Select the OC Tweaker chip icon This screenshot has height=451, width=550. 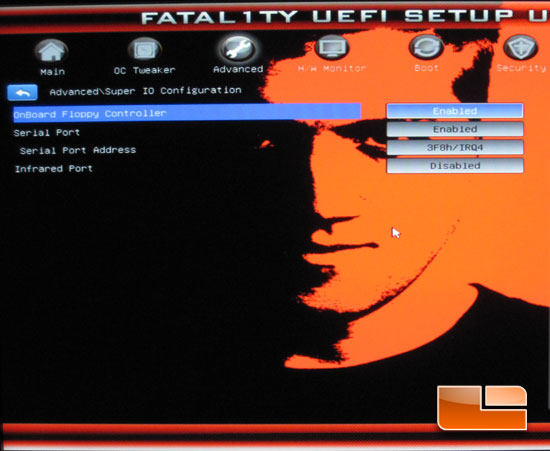(x=145, y=50)
